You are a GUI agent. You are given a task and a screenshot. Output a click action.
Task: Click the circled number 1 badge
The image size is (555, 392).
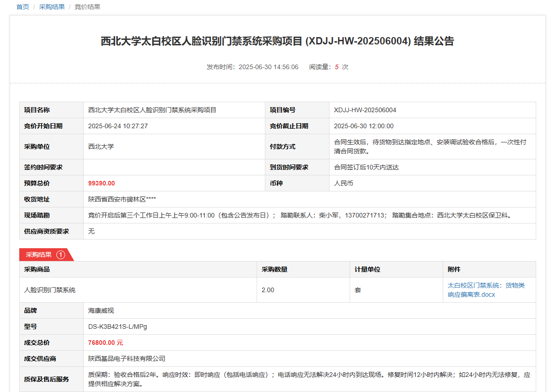[60, 255]
